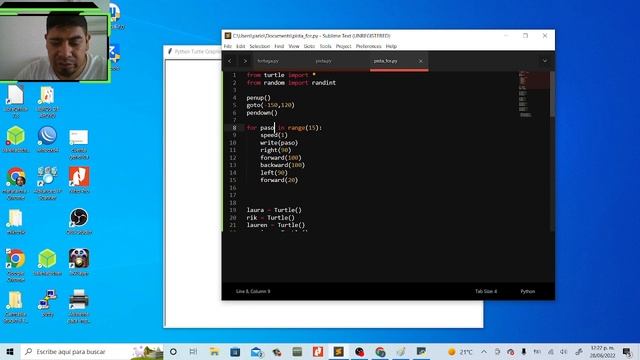Go to next tab with right arrow
The height and width of the screenshot is (360, 640).
[x=245, y=61]
